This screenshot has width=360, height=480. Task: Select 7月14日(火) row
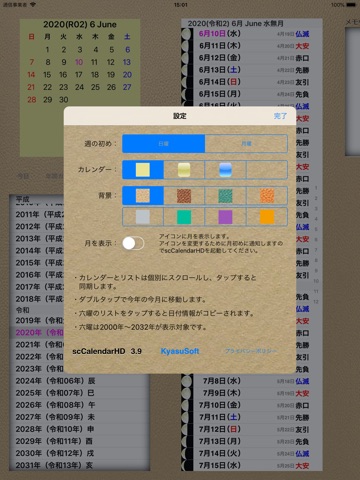pyautogui.click(x=252, y=453)
